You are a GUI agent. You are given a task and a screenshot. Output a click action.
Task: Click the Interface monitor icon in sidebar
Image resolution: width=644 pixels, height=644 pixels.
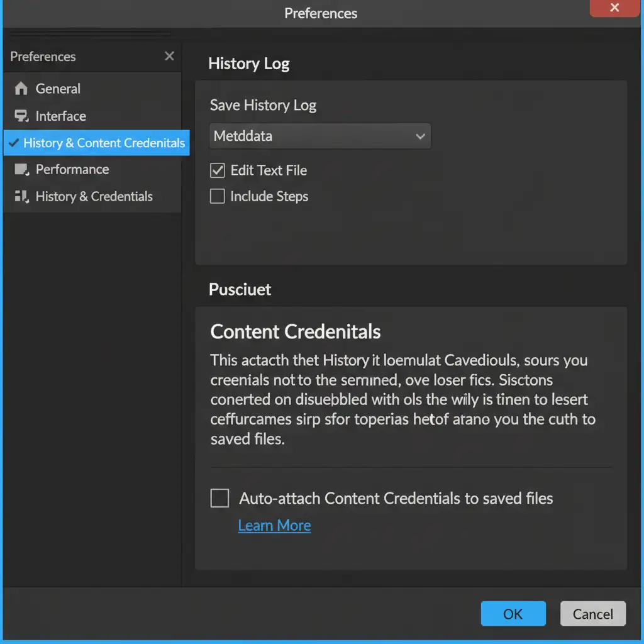[x=21, y=116]
